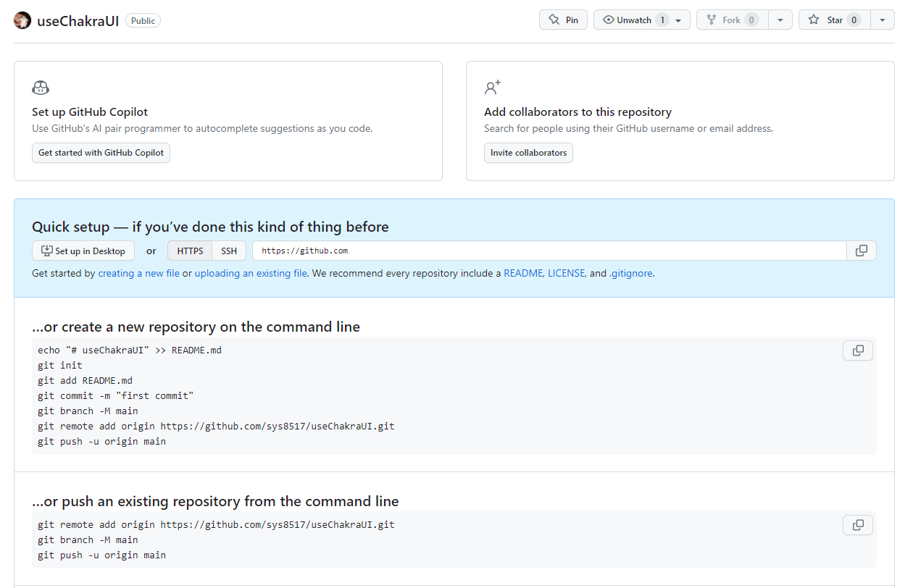Viewport: 913px width, 588px height.
Task: Open the Fork options dropdown arrow
Action: (780, 20)
